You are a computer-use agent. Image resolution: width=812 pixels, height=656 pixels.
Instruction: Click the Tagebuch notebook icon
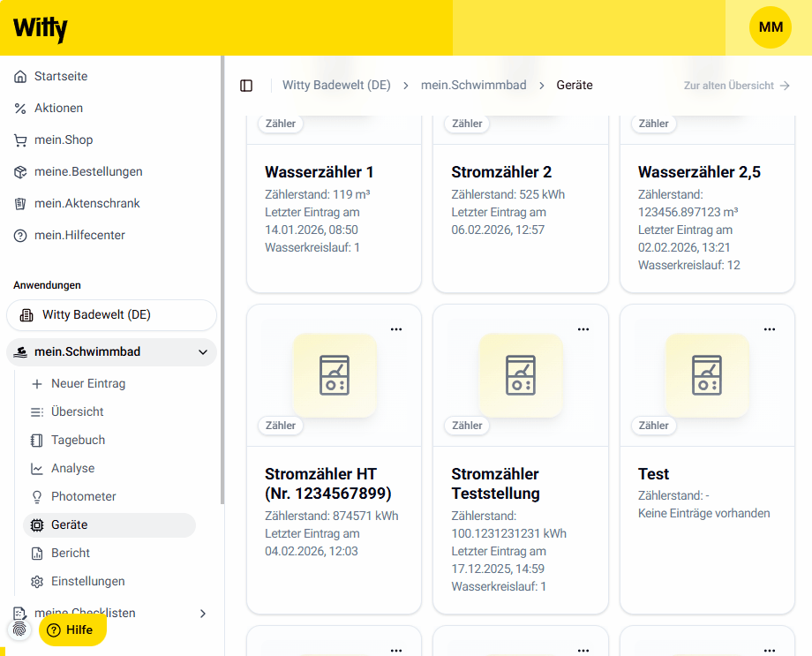click(x=37, y=441)
